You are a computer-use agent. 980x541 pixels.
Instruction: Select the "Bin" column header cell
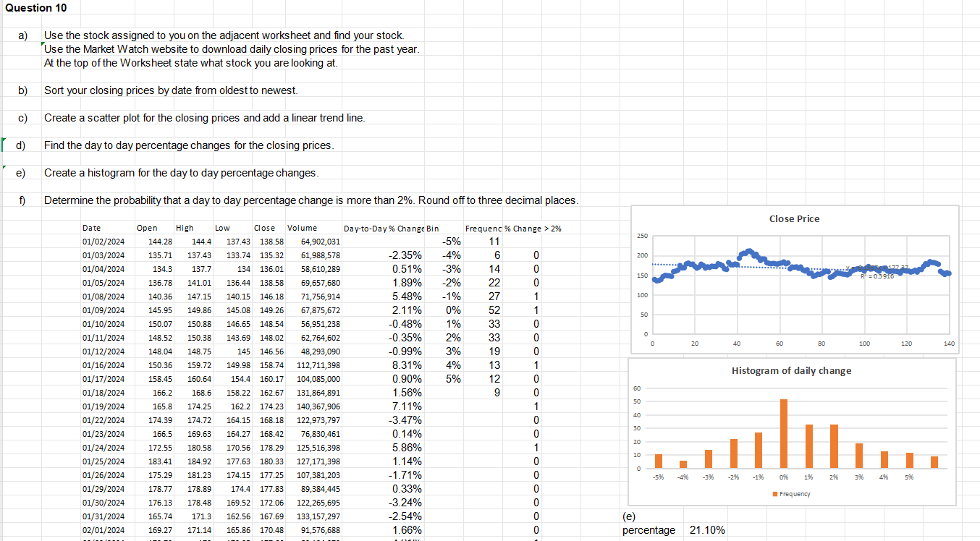click(x=433, y=229)
